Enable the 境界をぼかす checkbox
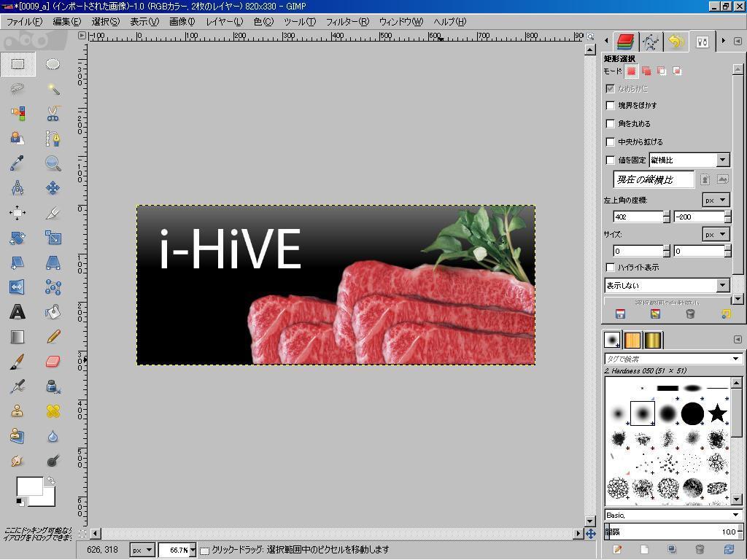This screenshot has height=560, width=747. [611, 106]
